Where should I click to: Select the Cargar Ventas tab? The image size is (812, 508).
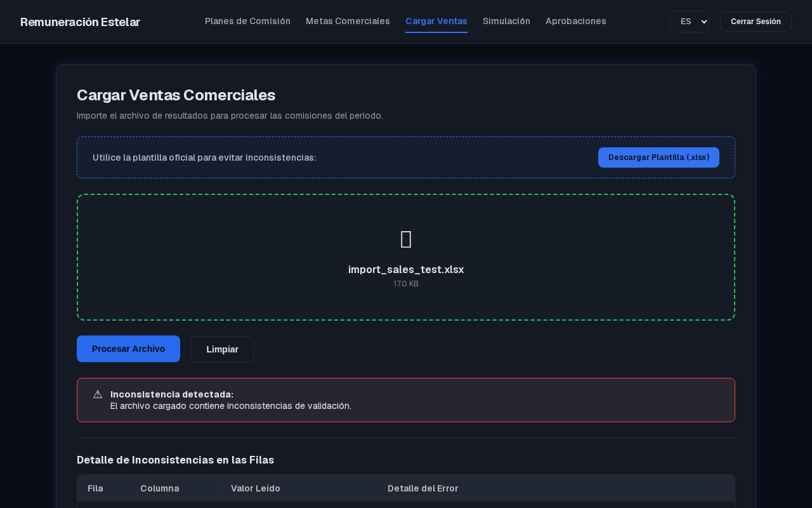click(436, 21)
